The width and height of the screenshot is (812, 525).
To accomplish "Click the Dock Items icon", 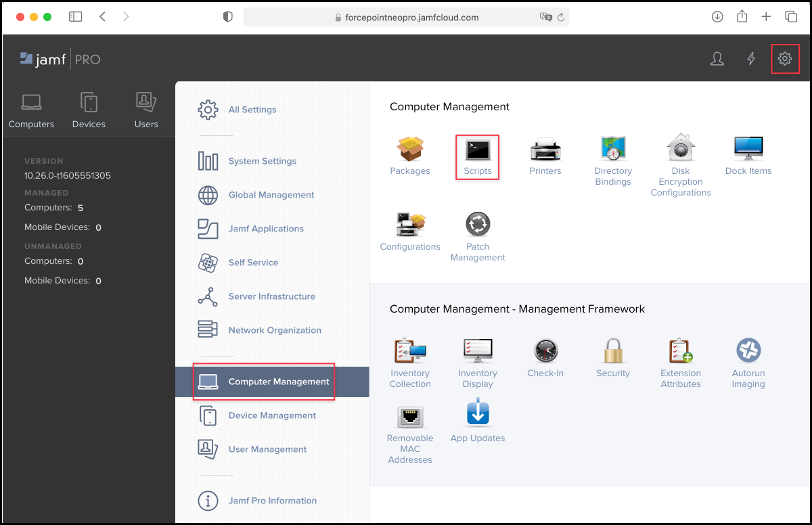I will tap(748, 150).
